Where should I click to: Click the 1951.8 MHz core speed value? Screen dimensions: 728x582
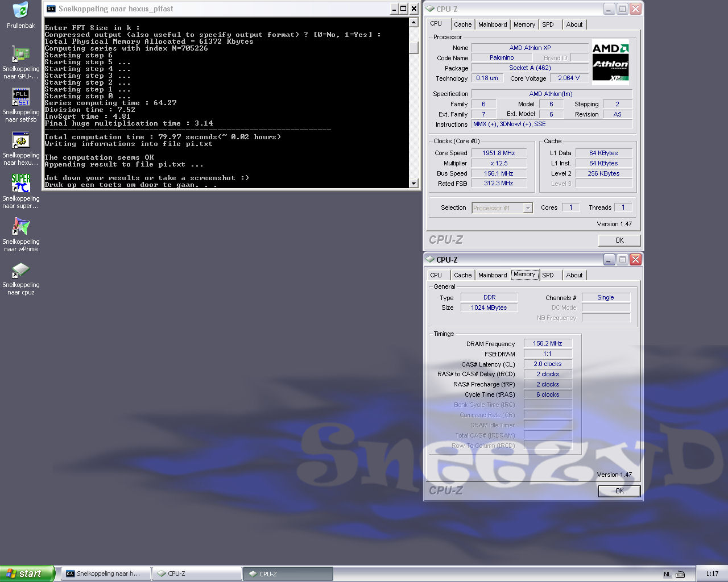(499, 153)
